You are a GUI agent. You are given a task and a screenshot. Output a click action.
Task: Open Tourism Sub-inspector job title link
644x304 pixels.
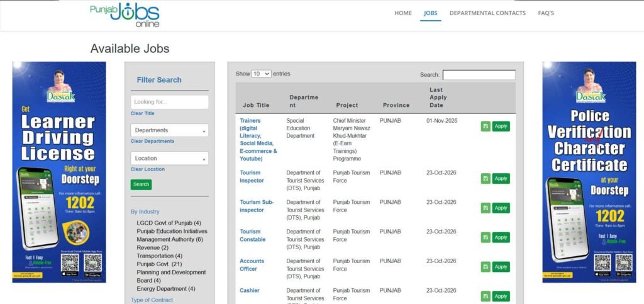click(x=257, y=206)
